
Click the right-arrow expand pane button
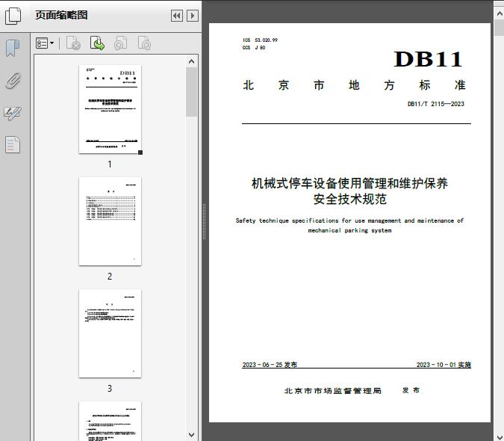[x=193, y=16]
